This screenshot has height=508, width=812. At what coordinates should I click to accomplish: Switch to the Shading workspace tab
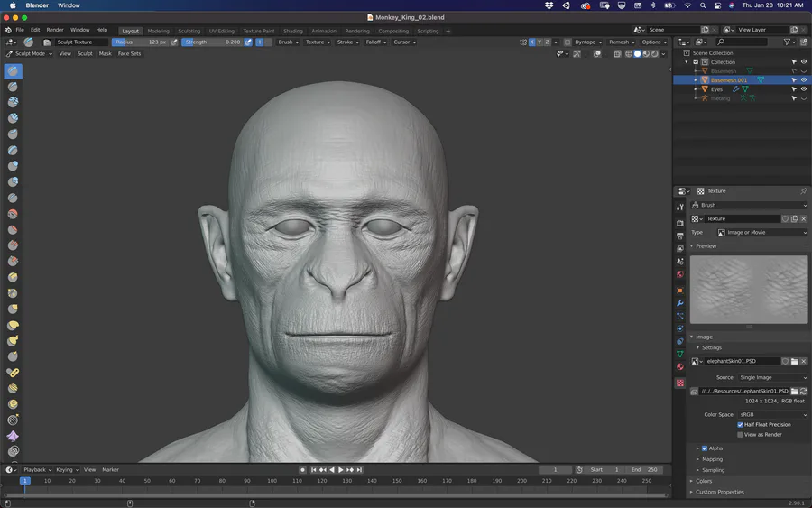coord(292,31)
